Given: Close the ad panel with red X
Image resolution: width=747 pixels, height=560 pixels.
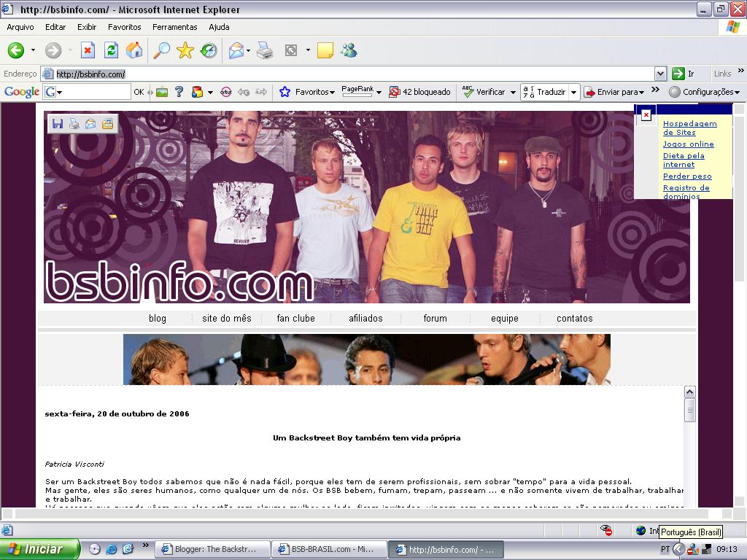Looking at the screenshot, I should click(646, 114).
